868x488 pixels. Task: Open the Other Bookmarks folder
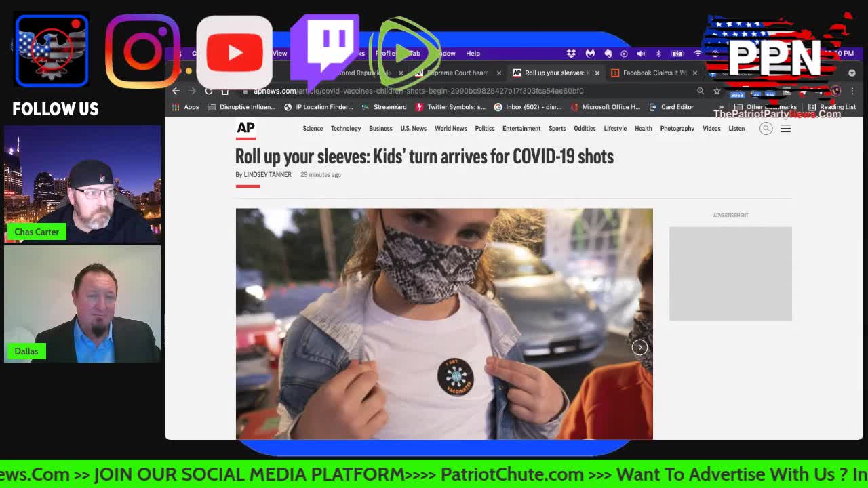[x=766, y=107]
